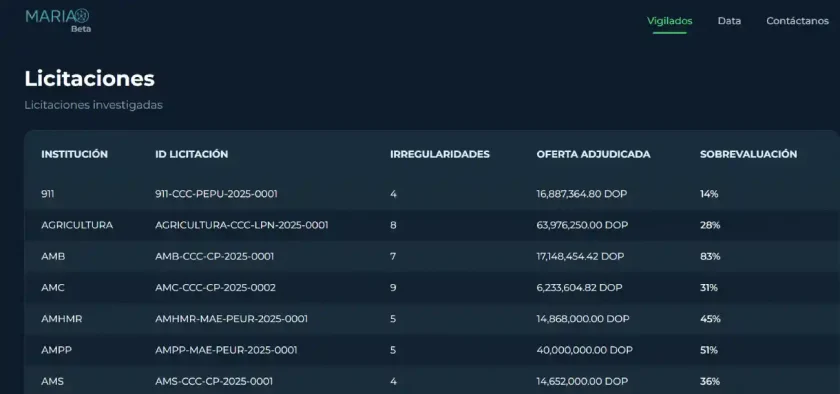Select the AMS institution cell
The height and width of the screenshot is (394, 840).
(52, 382)
